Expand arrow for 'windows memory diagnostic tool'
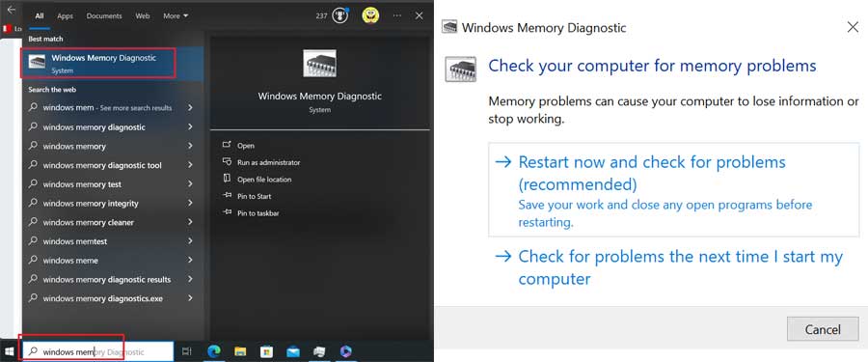 pos(190,165)
